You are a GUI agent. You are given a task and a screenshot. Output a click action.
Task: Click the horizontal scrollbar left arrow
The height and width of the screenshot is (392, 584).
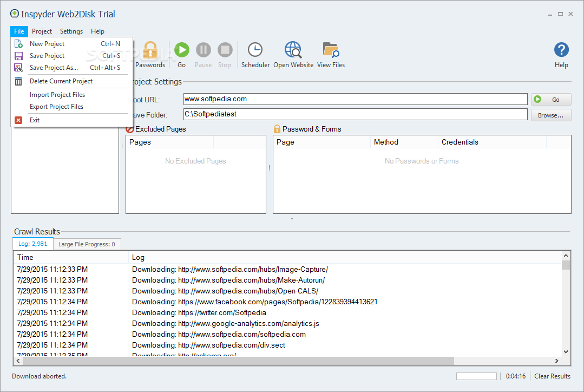pos(17,361)
